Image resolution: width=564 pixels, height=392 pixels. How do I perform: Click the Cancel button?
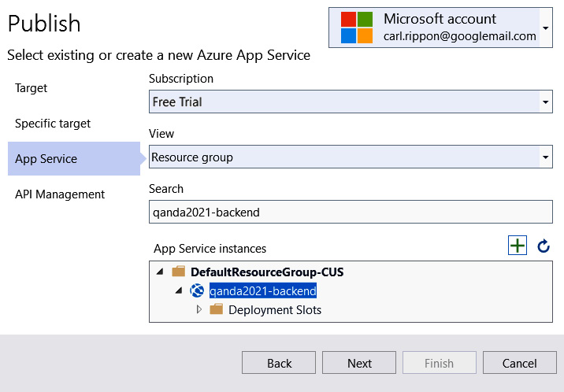[519, 363]
